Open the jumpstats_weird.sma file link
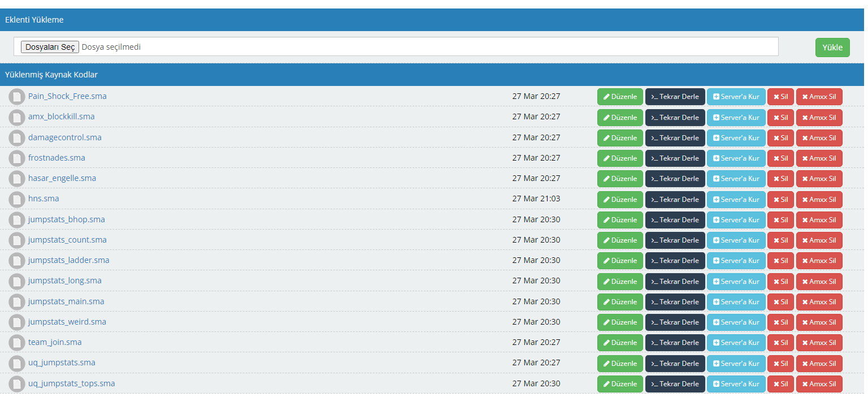The width and height of the screenshot is (868, 397). 67,321
